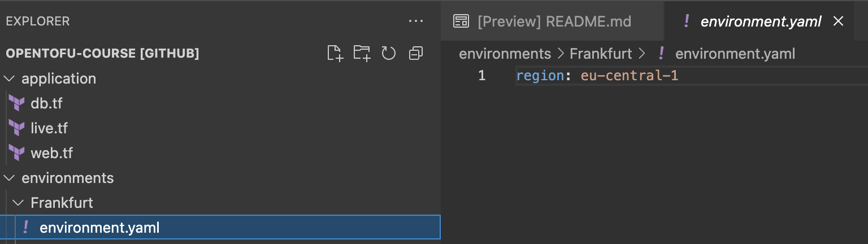868x244 pixels.
Task: Switch to the [Preview] README.md tab
Action: click(x=542, y=21)
